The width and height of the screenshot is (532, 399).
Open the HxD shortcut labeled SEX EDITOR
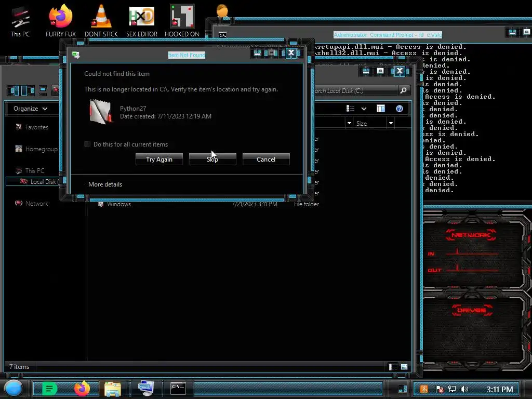coord(141,21)
